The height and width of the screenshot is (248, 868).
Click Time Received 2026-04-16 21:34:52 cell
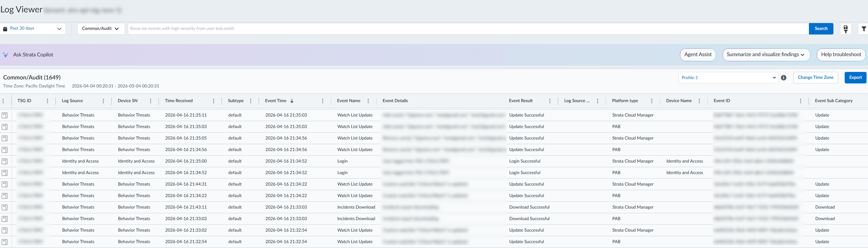click(x=186, y=173)
